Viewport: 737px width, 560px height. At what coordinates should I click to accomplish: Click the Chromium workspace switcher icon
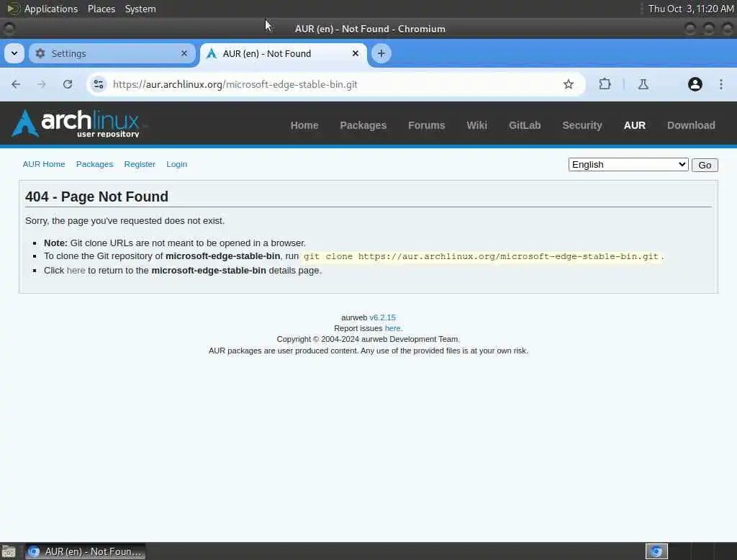pyautogui.click(x=656, y=551)
